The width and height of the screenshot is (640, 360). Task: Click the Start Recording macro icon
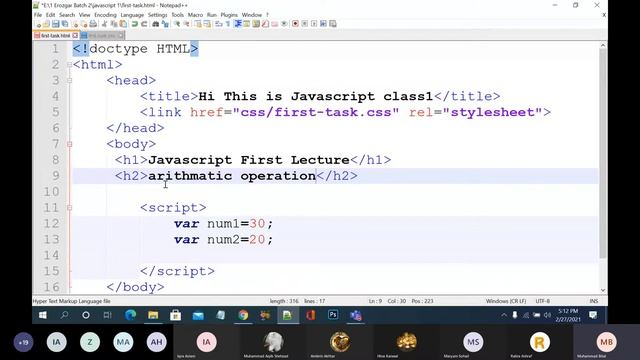295,24
